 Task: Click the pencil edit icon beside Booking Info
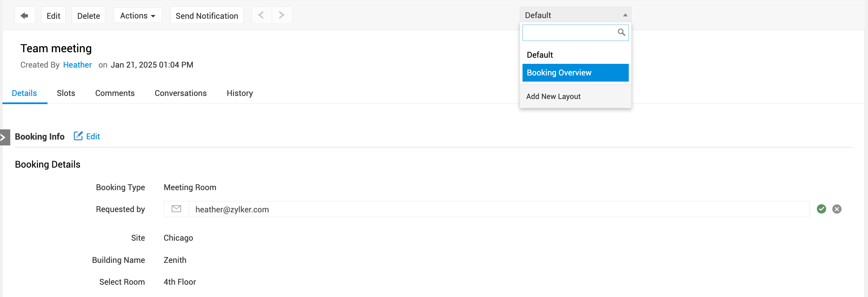[x=78, y=136]
